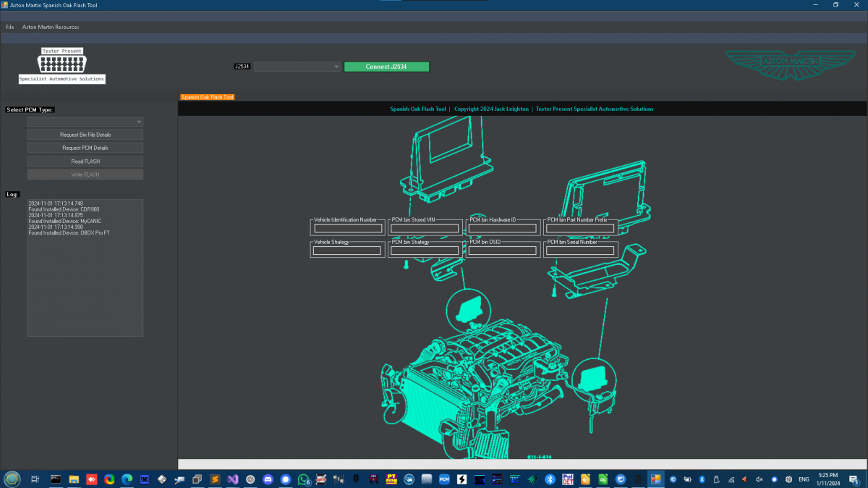This screenshot has height=488, width=868.
Task: Open Signal from the taskbar
Action: (x=286, y=479)
